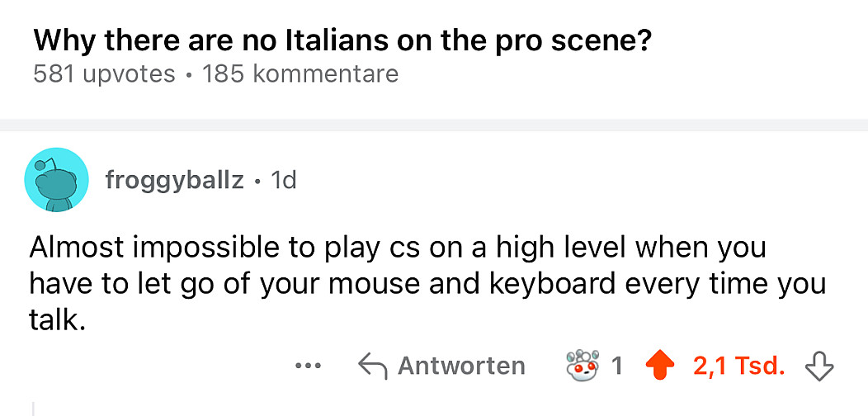Click the word "talk." in the comment
868x416 pixels.
click(57, 320)
